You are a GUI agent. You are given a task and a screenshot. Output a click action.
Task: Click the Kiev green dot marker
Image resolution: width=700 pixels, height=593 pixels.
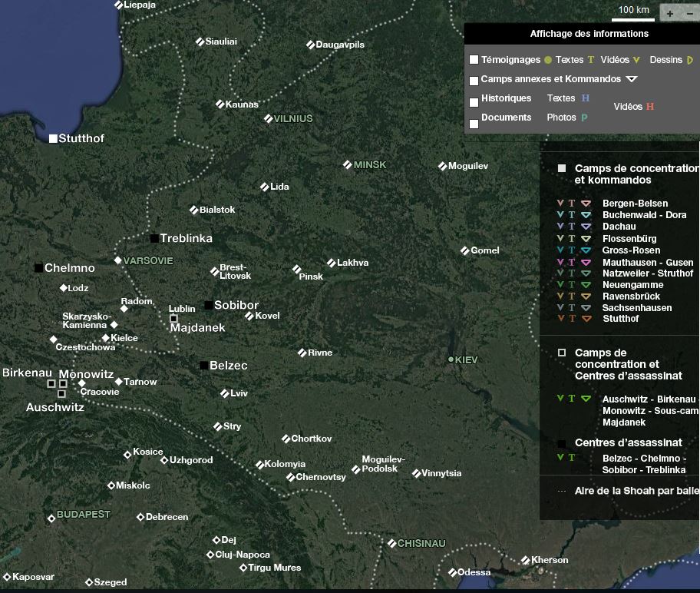451,359
